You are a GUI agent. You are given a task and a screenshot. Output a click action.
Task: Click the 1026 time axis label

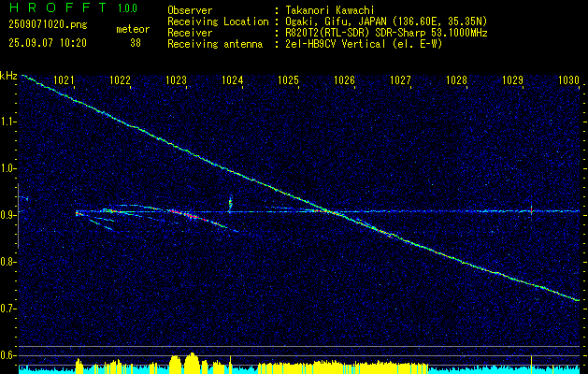pos(345,79)
